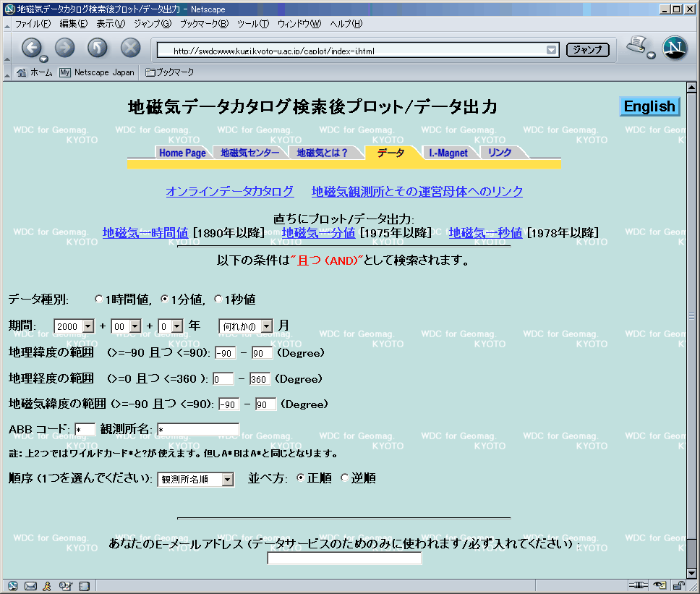
Task: Choose 正順 ascending order radio
Action: pos(300,478)
